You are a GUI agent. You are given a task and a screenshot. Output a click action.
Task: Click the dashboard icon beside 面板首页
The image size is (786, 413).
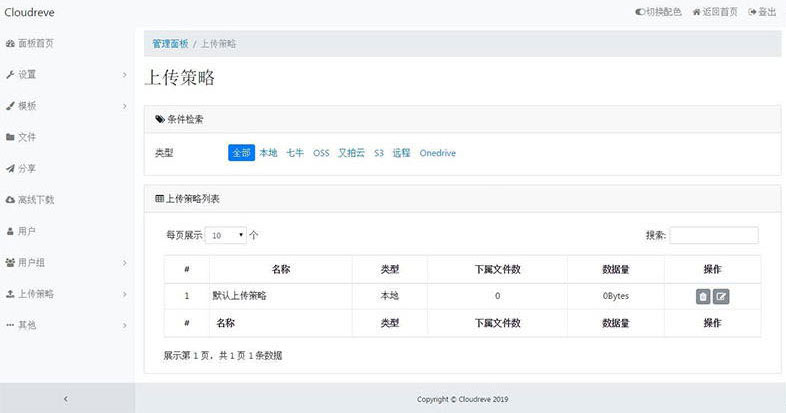pyautogui.click(x=10, y=44)
